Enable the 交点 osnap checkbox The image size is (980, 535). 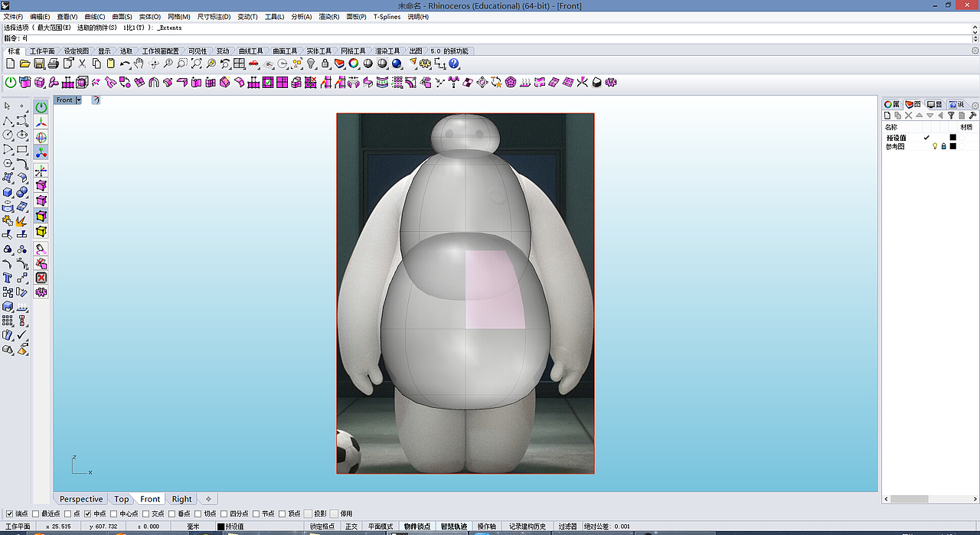click(145, 514)
